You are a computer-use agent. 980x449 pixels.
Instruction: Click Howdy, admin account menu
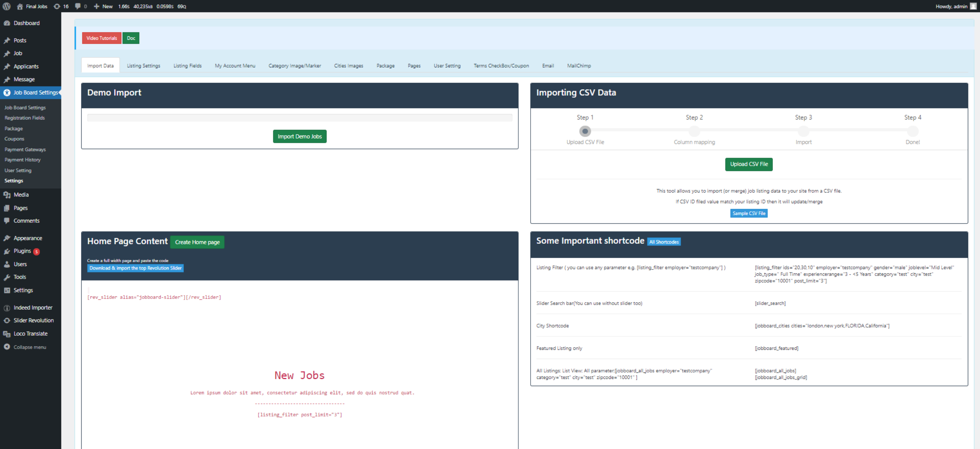coord(956,6)
